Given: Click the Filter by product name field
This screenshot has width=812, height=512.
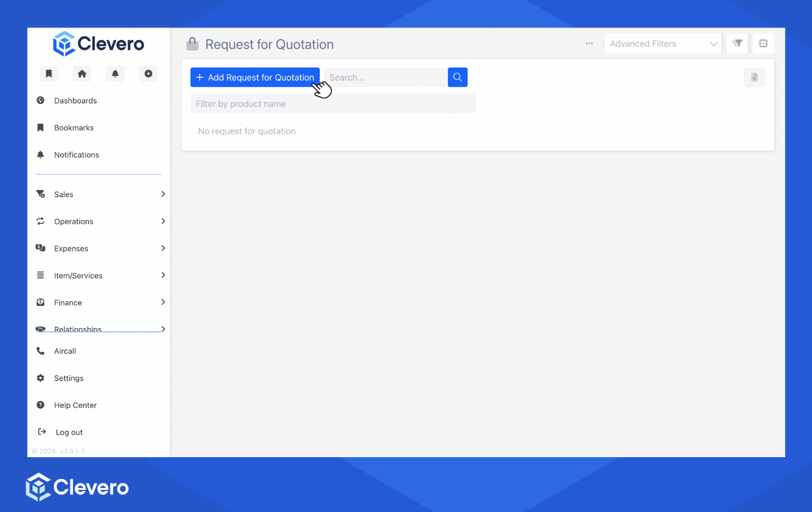Looking at the screenshot, I should [333, 104].
